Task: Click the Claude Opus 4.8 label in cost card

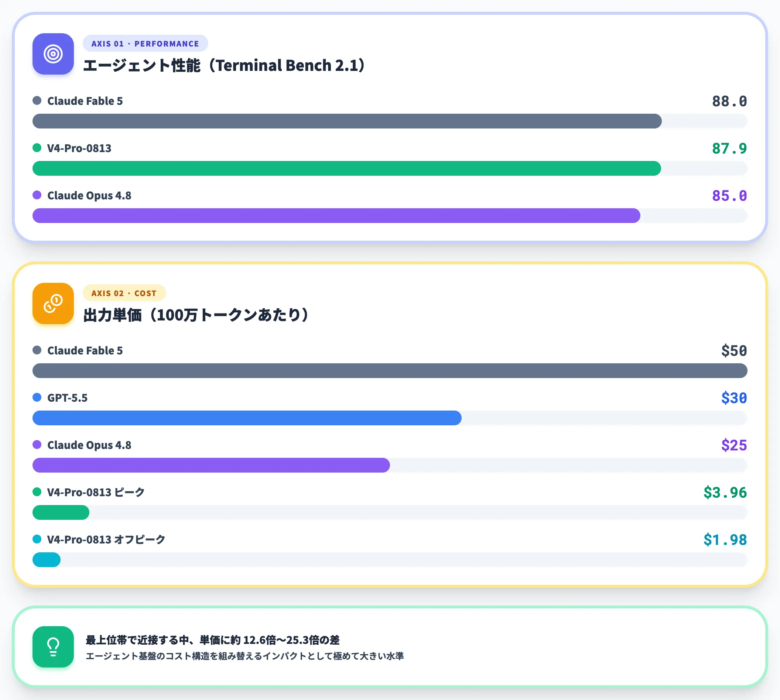Action: (89, 445)
